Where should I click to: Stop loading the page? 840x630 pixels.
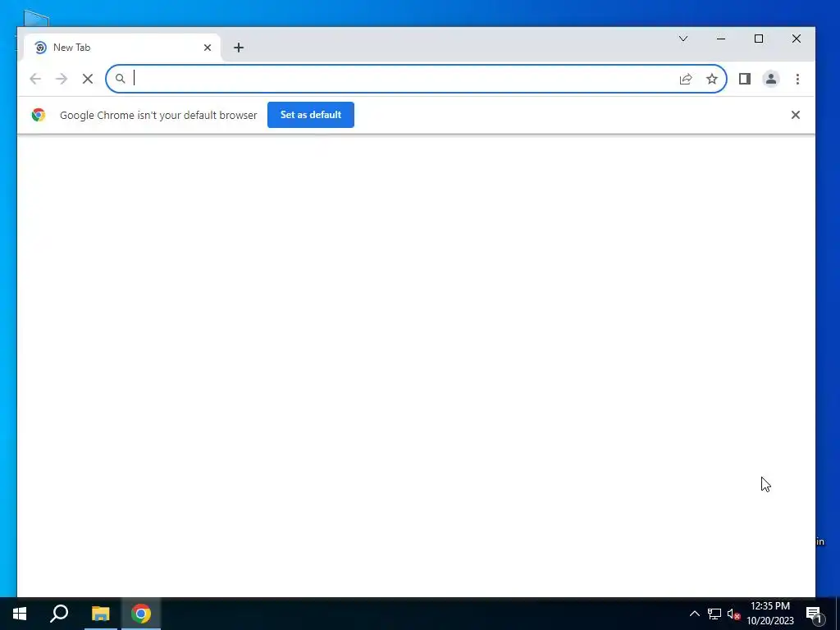[x=88, y=80]
